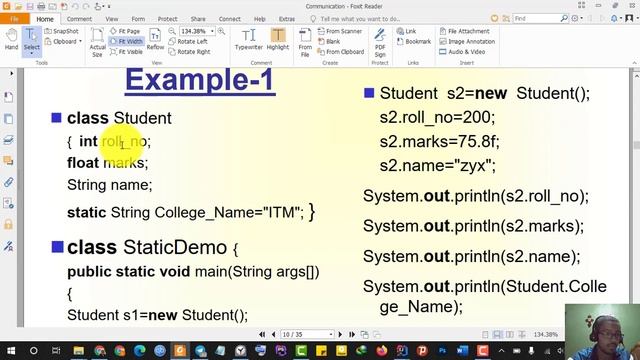Open the Attachments paperclip panel
Viewport: 640px width, 360px height.
8,182
